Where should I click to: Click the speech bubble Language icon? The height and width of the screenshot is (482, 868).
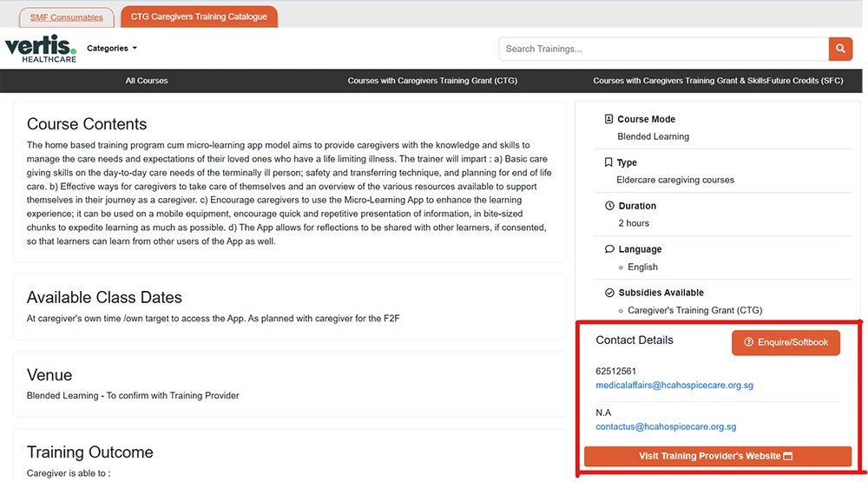pos(608,249)
